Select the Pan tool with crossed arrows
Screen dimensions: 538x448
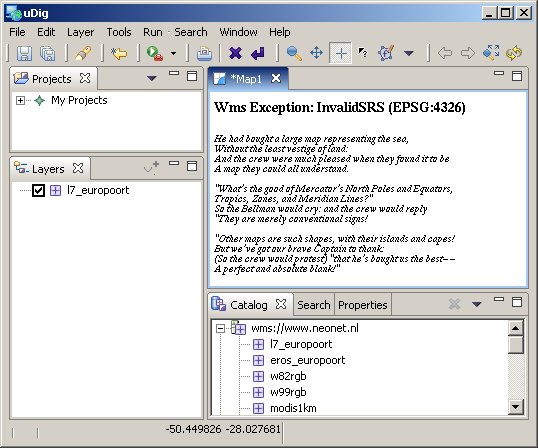click(316, 53)
